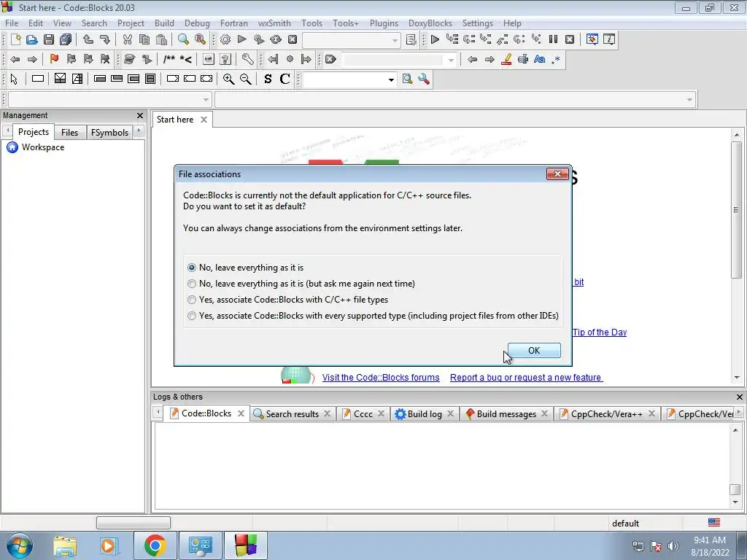
Task: Close the File associations dialog
Action: click(557, 174)
